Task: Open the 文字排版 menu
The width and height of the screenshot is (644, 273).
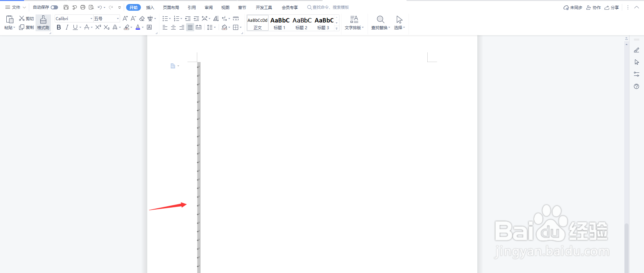Action: 354,23
